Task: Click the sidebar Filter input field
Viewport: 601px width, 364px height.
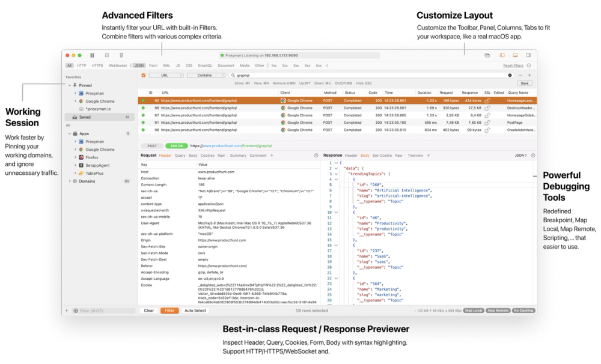Action: pos(103,311)
